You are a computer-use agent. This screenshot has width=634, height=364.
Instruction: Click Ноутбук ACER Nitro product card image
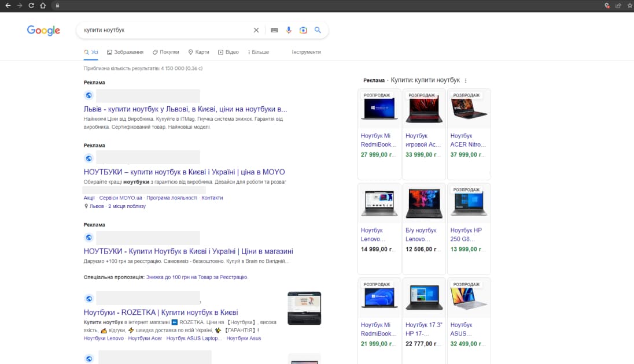point(469,109)
